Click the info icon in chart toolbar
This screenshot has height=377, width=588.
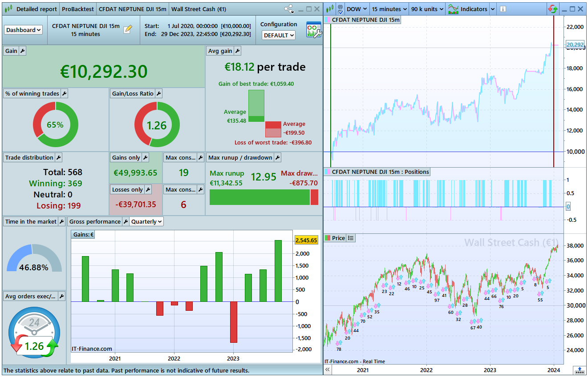pos(503,9)
